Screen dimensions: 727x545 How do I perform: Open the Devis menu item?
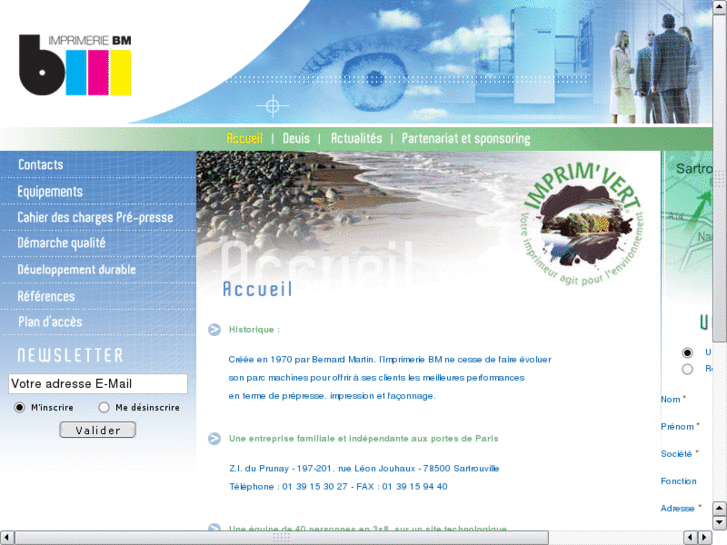pyautogui.click(x=296, y=138)
